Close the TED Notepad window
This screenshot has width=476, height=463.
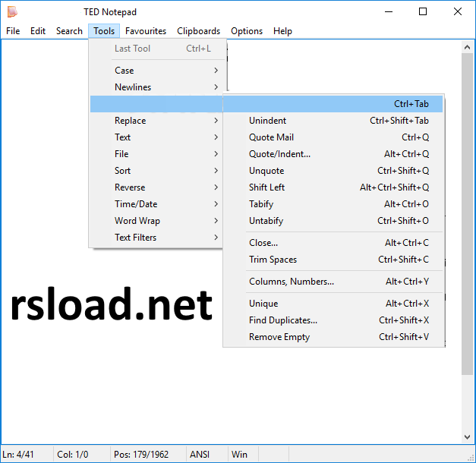[x=458, y=12]
